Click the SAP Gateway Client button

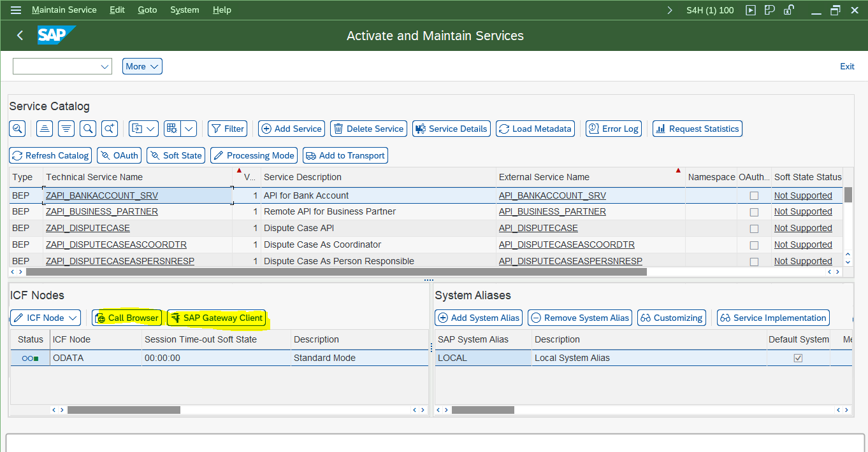pyautogui.click(x=216, y=318)
